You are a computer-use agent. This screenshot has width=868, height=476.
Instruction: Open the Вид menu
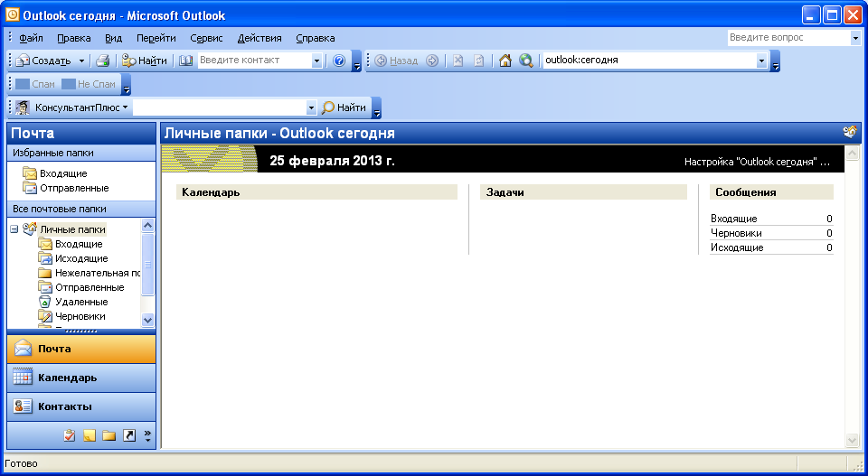point(114,38)
